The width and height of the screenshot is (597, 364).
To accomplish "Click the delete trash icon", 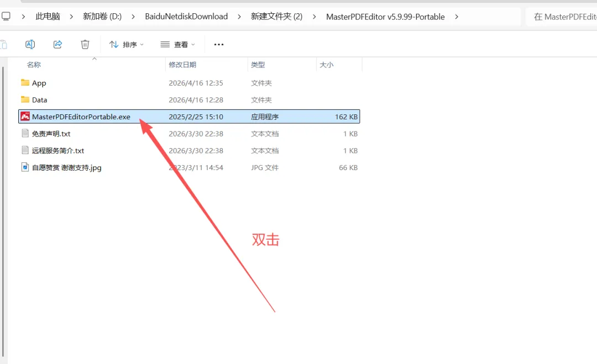I will [x=85, y=45].
